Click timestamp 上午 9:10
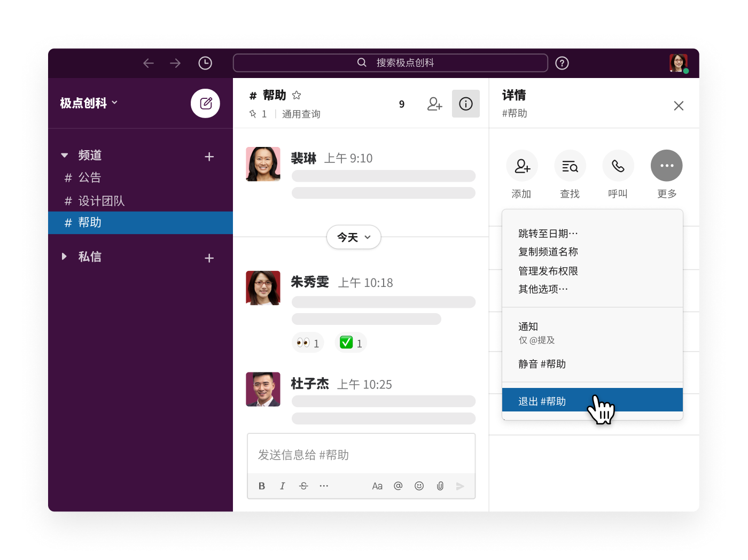748x560 pixels. (x=348, y=158)
